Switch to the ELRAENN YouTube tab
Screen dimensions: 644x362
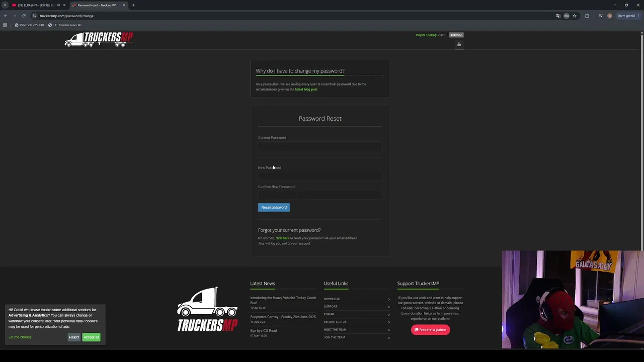click(x=36, y=5)
